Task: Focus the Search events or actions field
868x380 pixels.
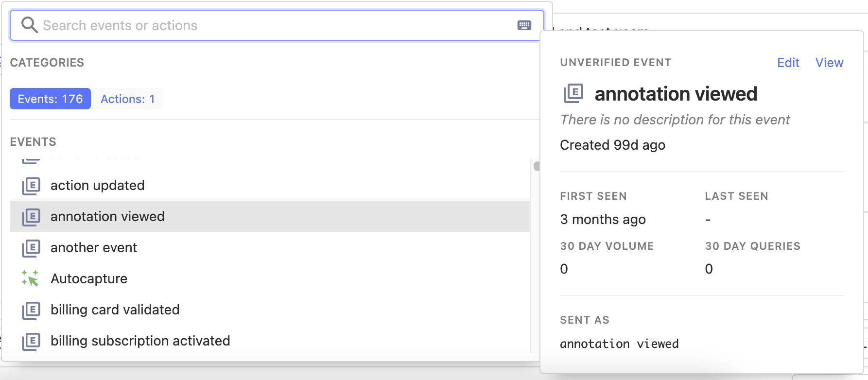Action: point(272,25)
